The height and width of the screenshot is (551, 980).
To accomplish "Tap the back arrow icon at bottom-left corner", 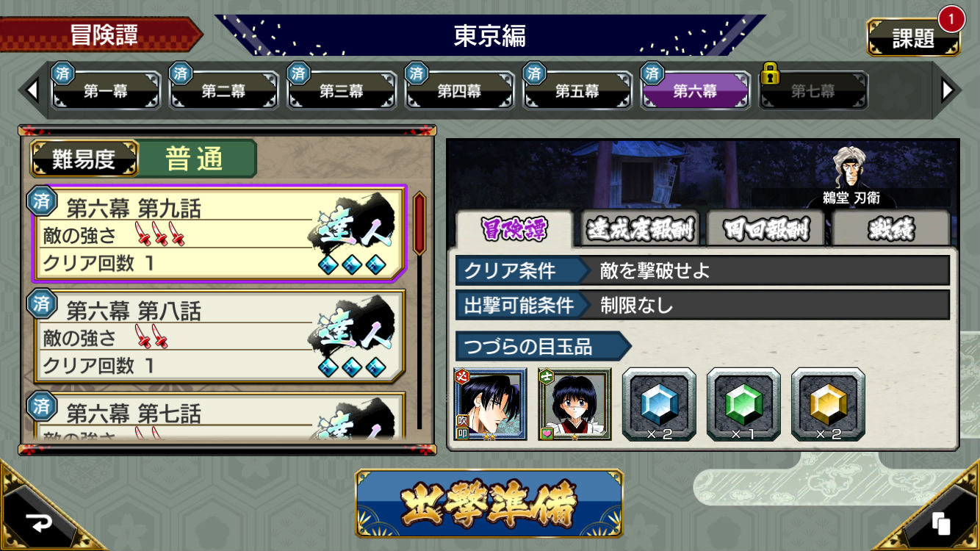I will pyautogui.click(x=37, y=521).
